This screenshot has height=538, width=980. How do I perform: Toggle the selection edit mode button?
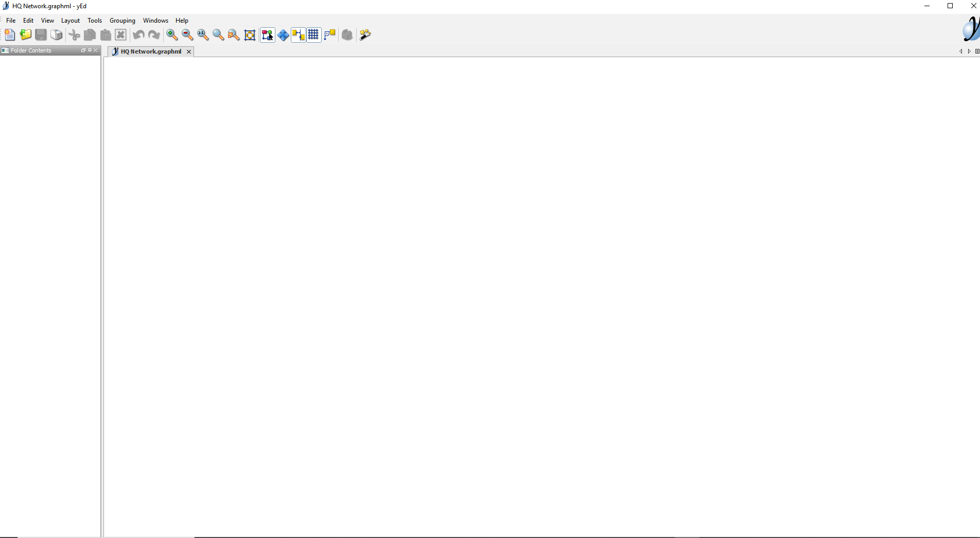coord(268,35)
